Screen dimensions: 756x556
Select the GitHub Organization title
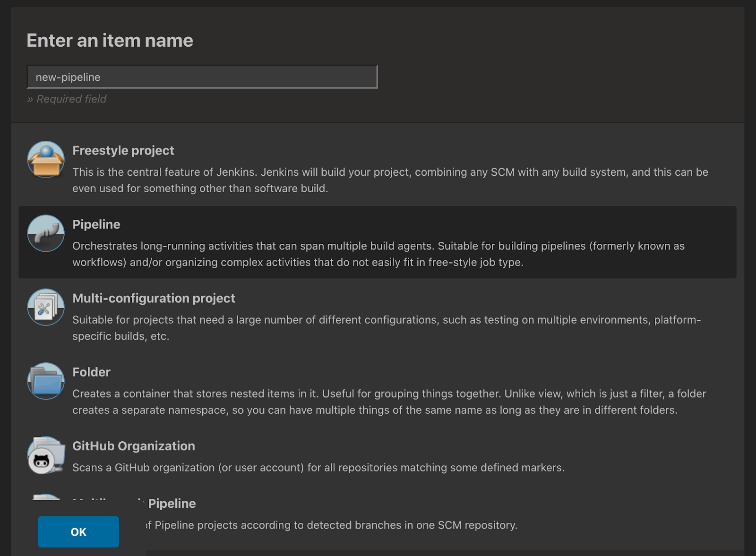tap(134, 446)
